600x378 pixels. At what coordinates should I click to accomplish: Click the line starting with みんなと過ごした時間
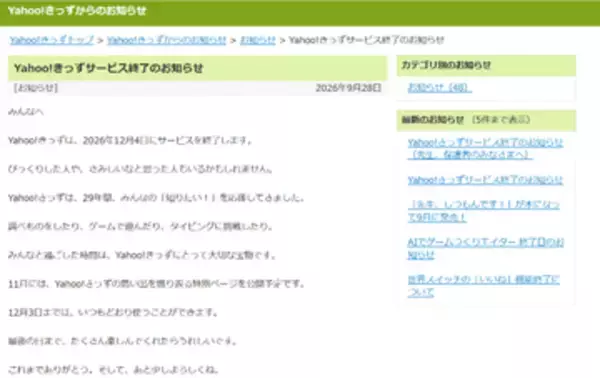coord(142,255)
